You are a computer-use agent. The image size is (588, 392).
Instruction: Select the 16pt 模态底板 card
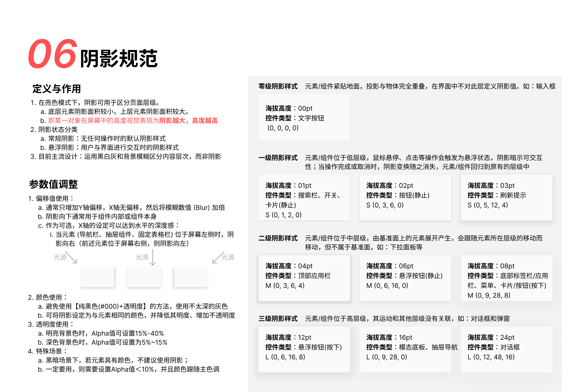pos(405,349)
